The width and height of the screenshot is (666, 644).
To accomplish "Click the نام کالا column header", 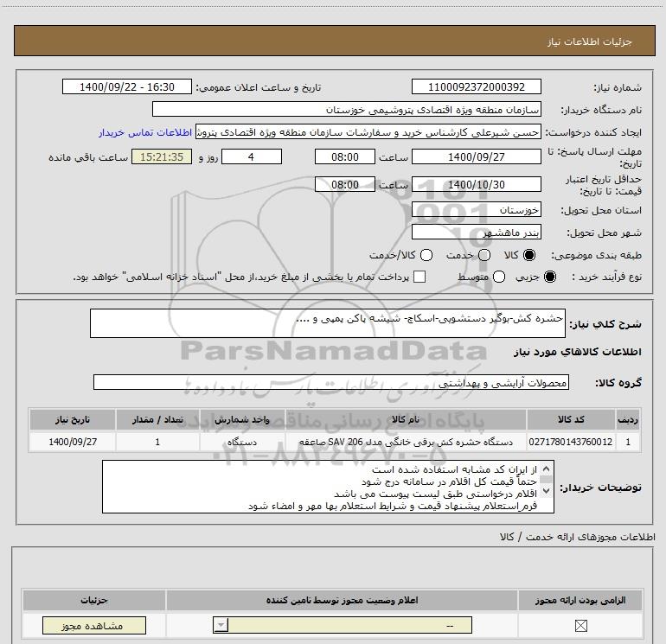I will click(406, 420).
